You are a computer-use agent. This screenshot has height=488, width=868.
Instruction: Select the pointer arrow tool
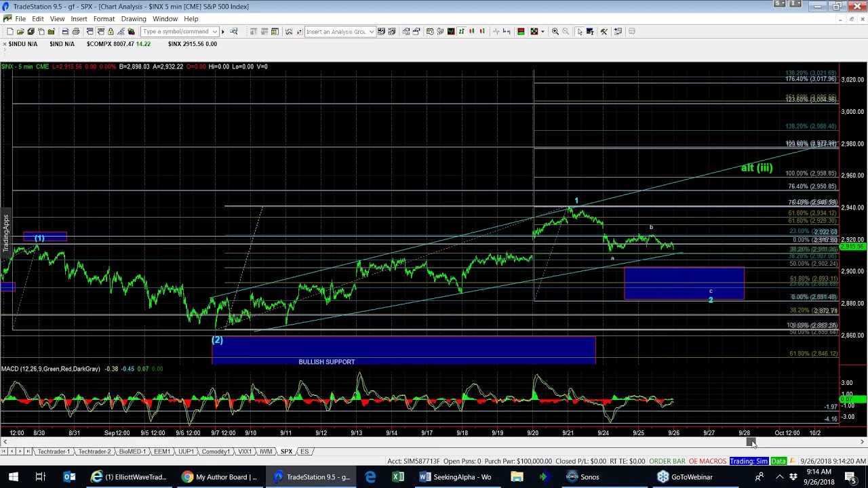580,31
